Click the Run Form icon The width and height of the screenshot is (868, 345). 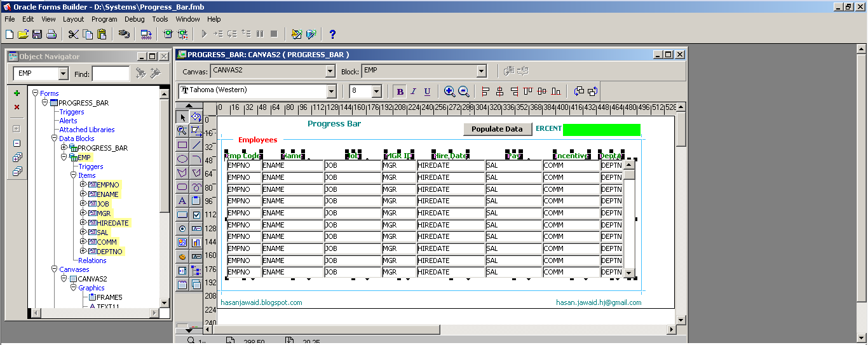click(x=168, y=34)
